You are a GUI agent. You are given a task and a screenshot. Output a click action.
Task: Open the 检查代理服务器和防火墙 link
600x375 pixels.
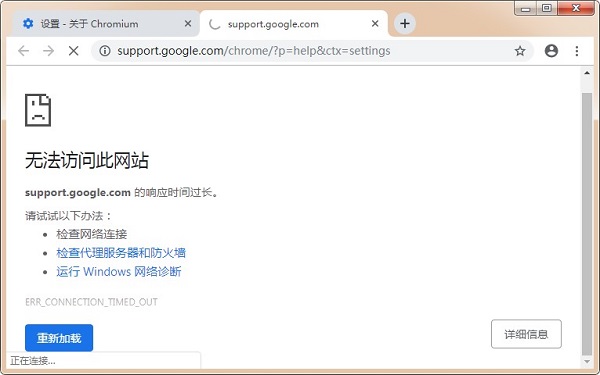pyautogui.click(x=121, y=253)
